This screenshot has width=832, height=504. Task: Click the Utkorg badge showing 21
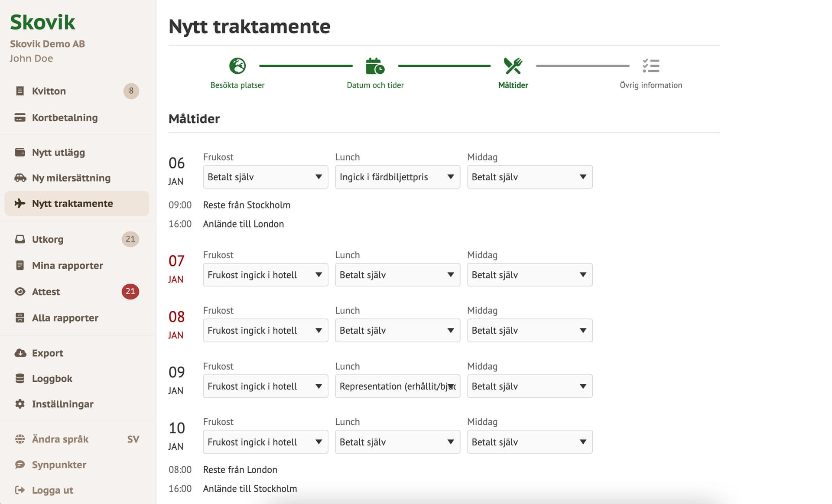130,239
